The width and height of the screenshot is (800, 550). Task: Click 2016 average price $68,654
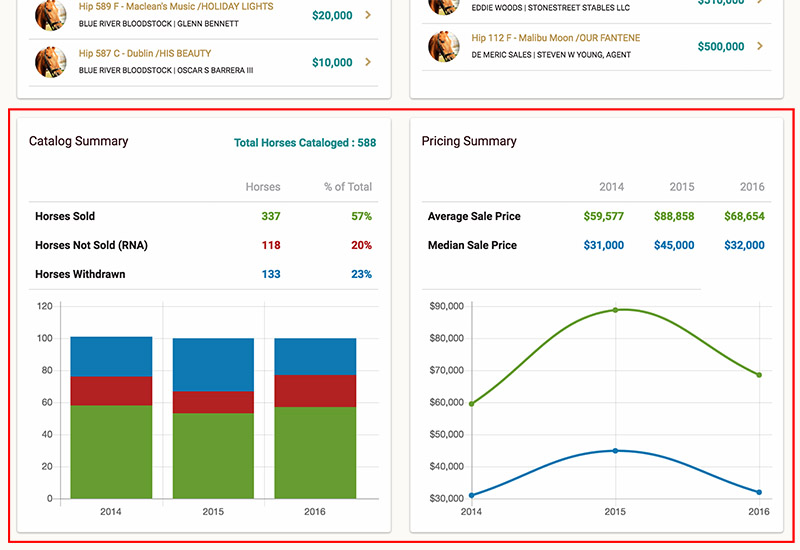(744, 216)
